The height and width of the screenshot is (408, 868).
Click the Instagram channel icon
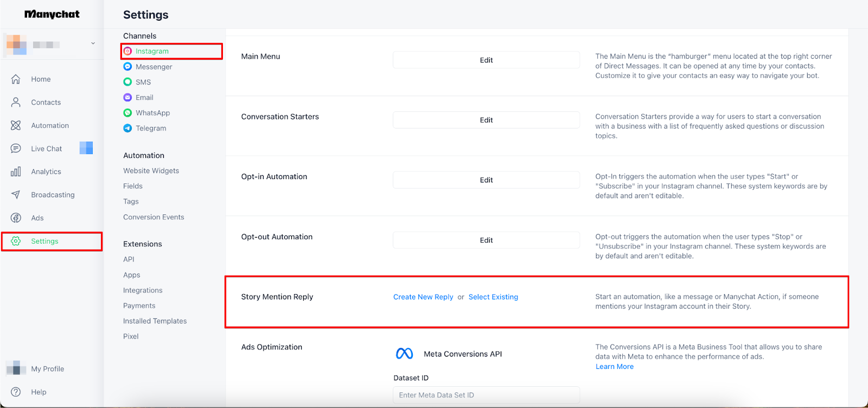tap(127, 51)
